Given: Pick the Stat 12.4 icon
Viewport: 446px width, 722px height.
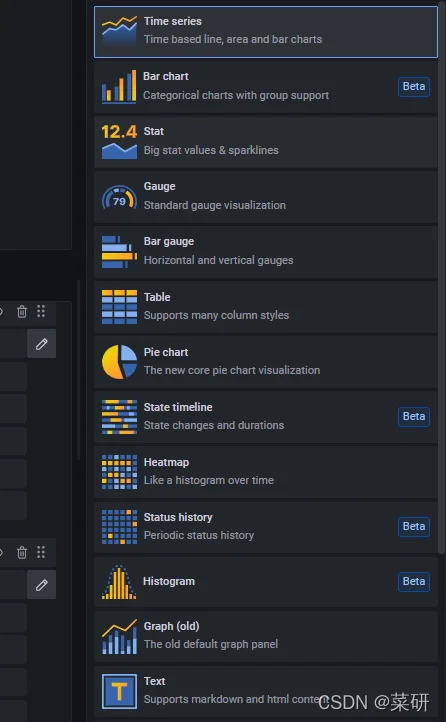Looking at the screenshot, I should pos(119,141).
